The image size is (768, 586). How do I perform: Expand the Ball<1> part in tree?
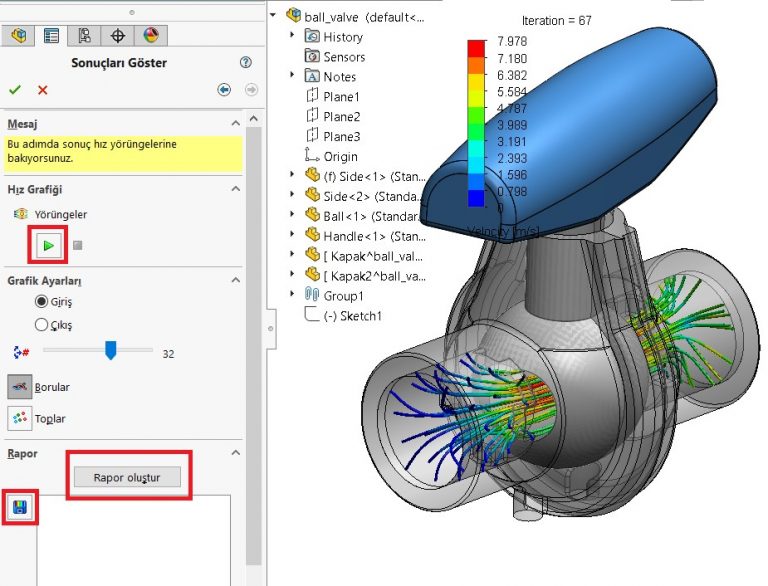pyautogui.click(x=292, y=215)
